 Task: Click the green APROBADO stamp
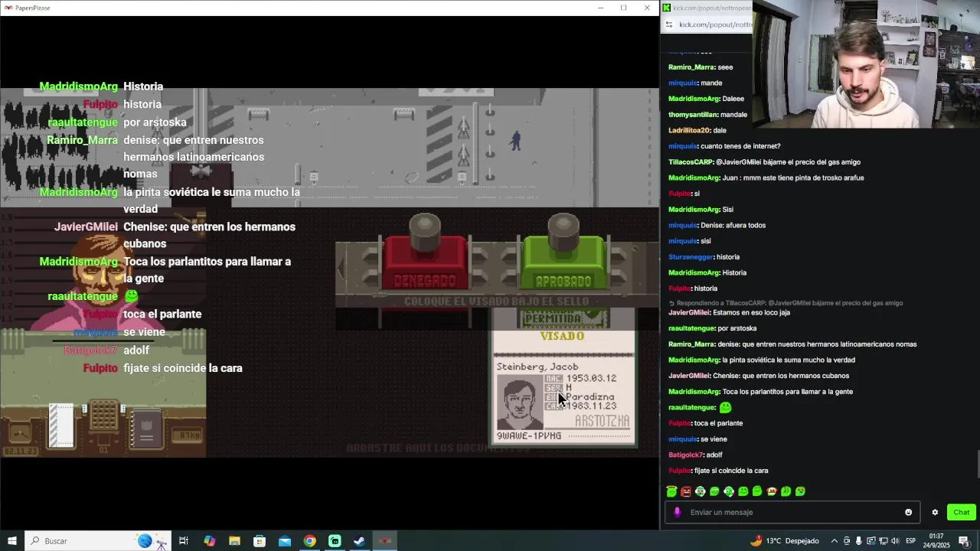point(563,264)
